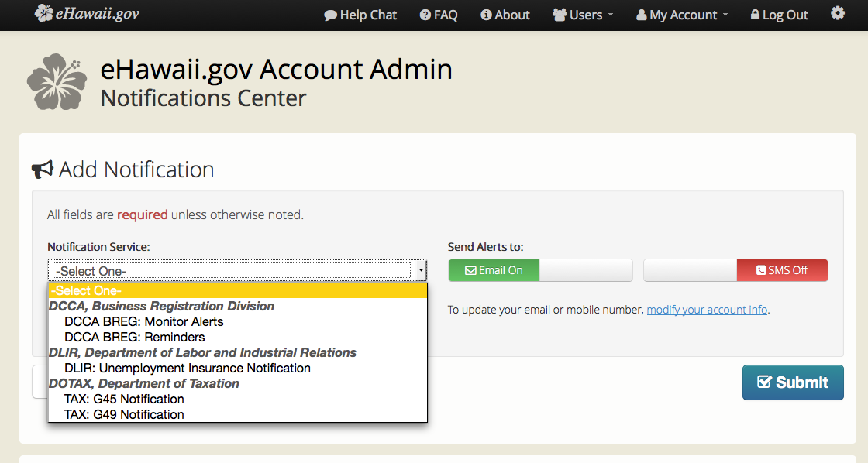868x463 pixels.
Task: Click the Add Notification heading
Action: click(x=136, y=170)
